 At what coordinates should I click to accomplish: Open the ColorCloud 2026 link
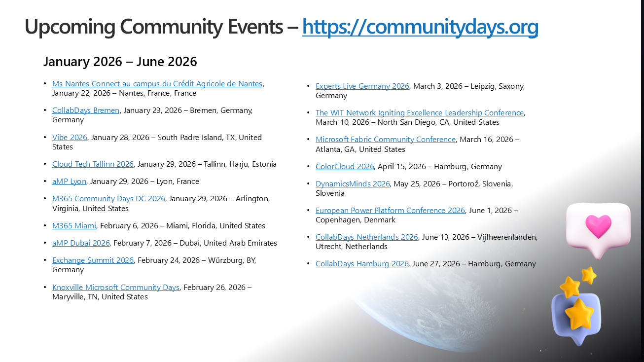(345, 167)
